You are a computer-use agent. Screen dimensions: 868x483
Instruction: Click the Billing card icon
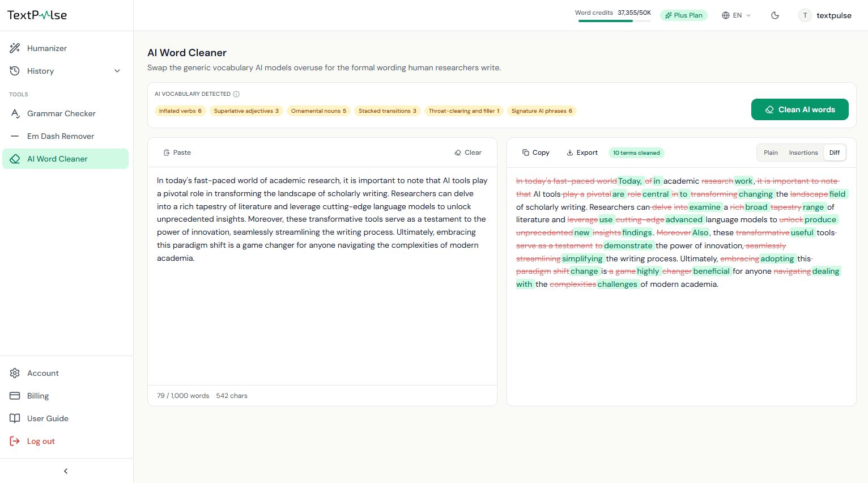pyautogui.click(x=15, y=396)
